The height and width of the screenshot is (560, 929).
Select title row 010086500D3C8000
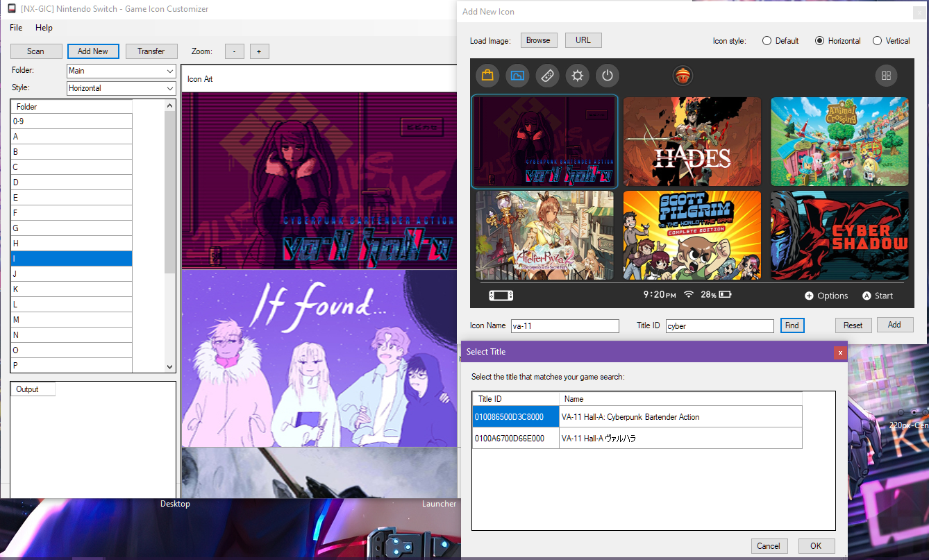[x=637, y=417]
